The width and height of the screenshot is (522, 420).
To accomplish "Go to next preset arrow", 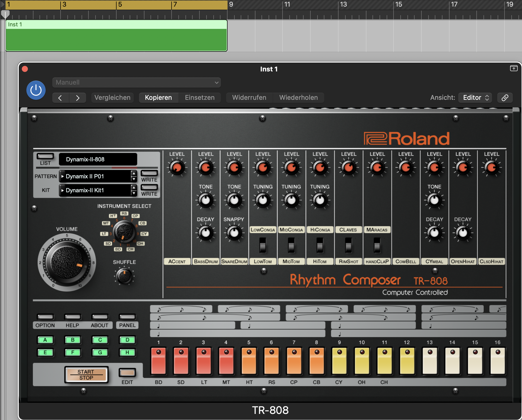I will [78, 98].
